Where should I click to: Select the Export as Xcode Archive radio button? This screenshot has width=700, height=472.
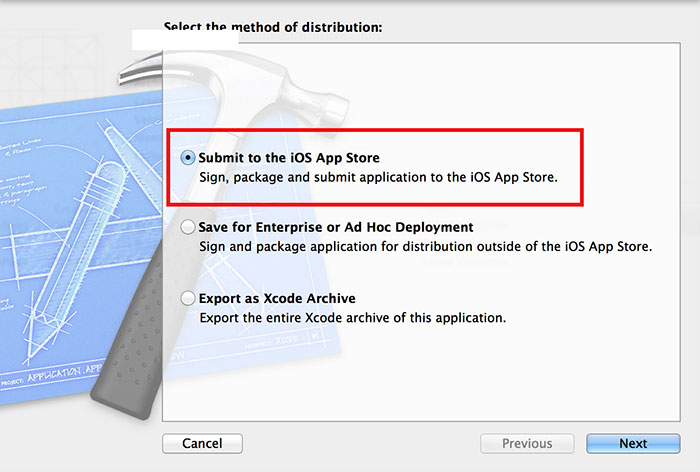point(188,298)
